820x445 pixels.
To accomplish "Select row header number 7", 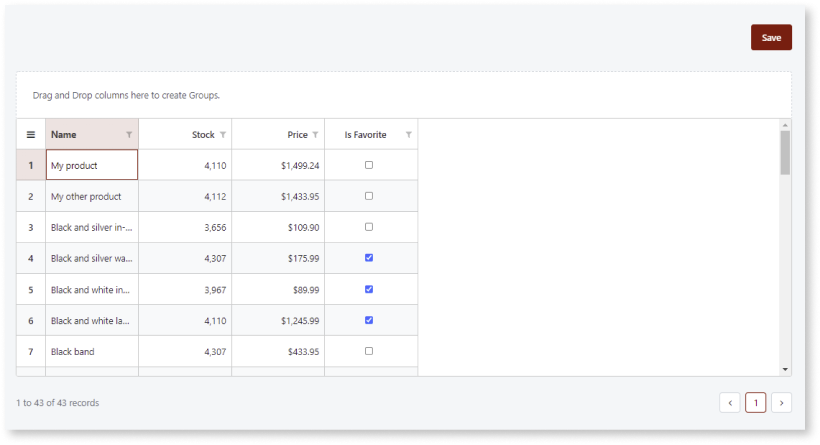I will 31,351.
